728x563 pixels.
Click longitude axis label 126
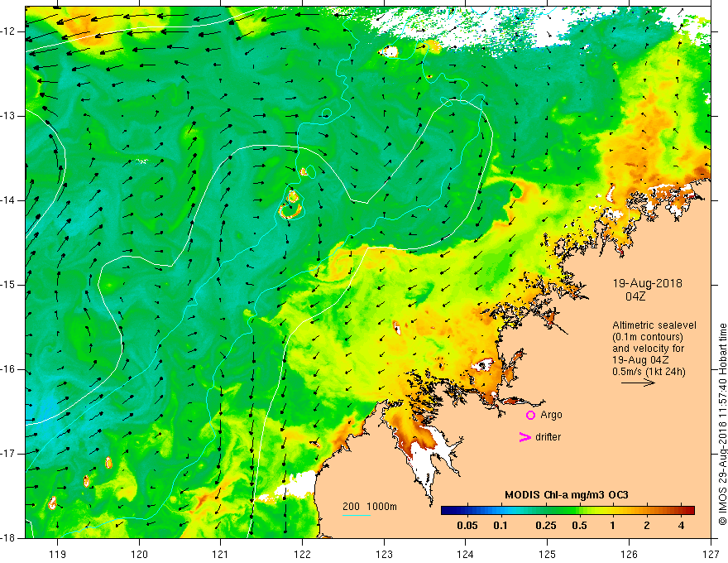[629, 554]
